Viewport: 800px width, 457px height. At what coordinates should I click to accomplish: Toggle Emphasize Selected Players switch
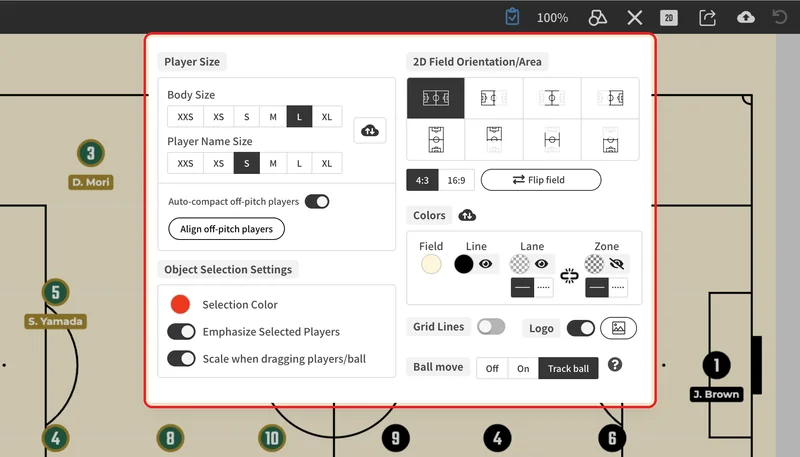181,332
